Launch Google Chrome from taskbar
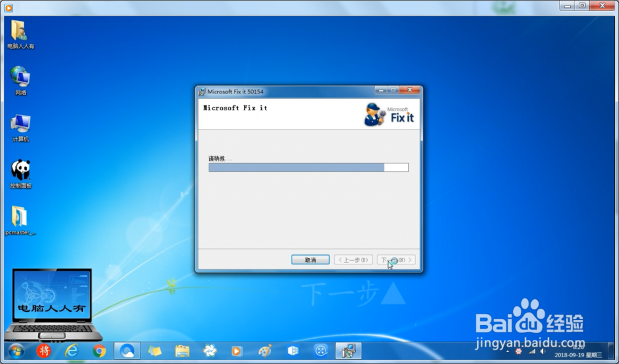Image resolution: width=619 pixels, height=364 pixels. tap(100, 350)
